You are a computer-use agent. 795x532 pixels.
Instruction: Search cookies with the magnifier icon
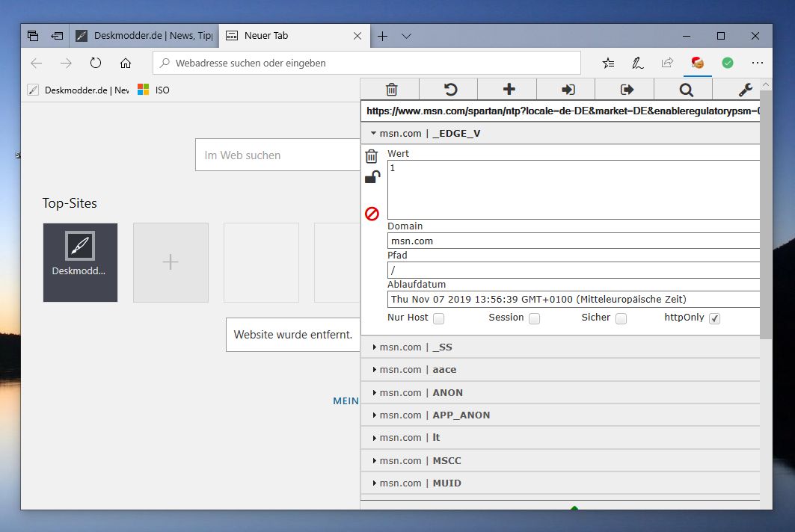point(686,90)
